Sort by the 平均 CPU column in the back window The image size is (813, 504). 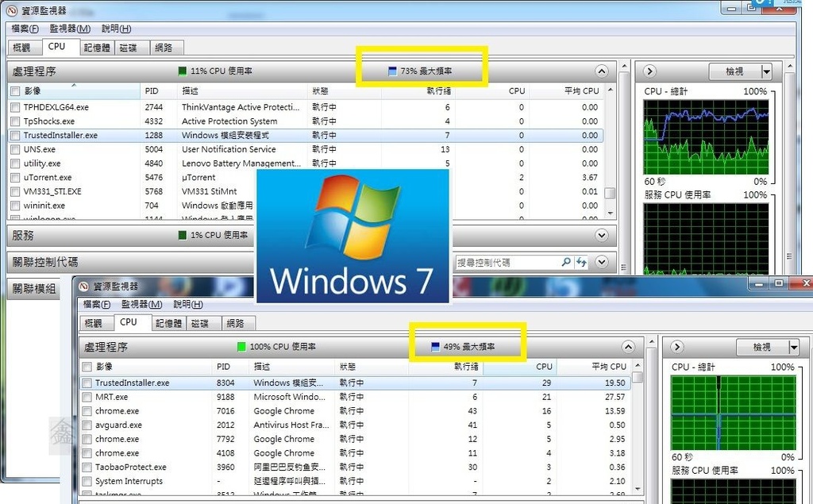click(x=566, y=91)
